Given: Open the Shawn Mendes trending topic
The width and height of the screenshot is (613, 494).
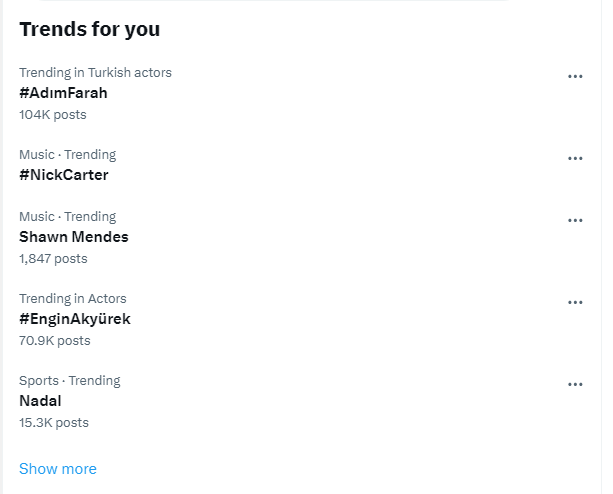Looking at the screenshot, I should click(74, 237).
